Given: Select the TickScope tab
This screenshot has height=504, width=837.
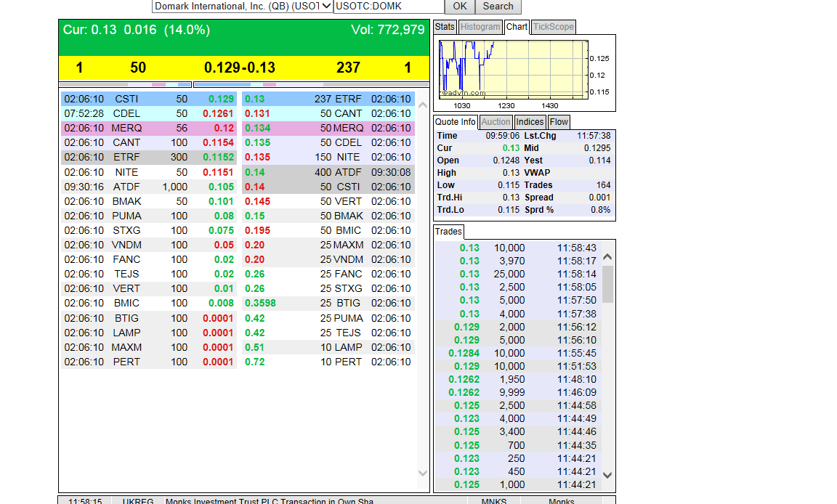Looking at the screenshot, I should pos(553,27).
